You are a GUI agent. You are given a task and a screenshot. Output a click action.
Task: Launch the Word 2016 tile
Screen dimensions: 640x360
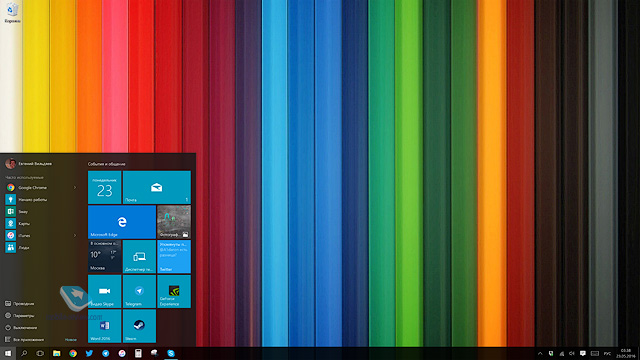(104, 326)
